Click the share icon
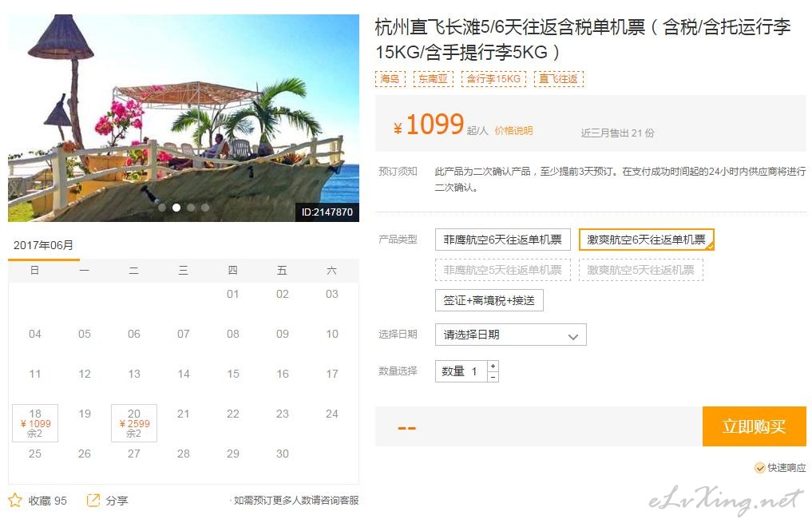The height and width of the screenshot is (527, 812). click(x=93, y=500)
